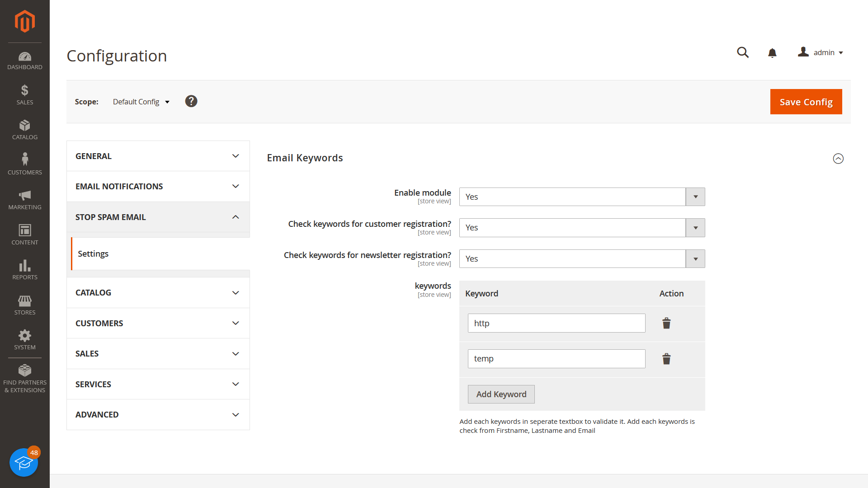Delete the temp keyword row

[x=666, y=359]
